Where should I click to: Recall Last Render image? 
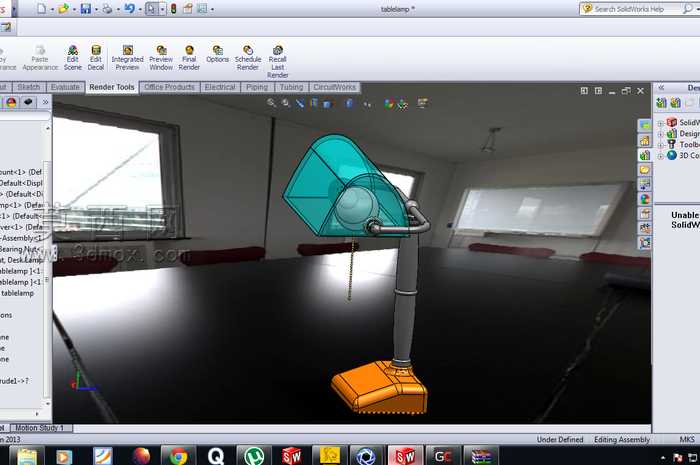tap(277, 61)
